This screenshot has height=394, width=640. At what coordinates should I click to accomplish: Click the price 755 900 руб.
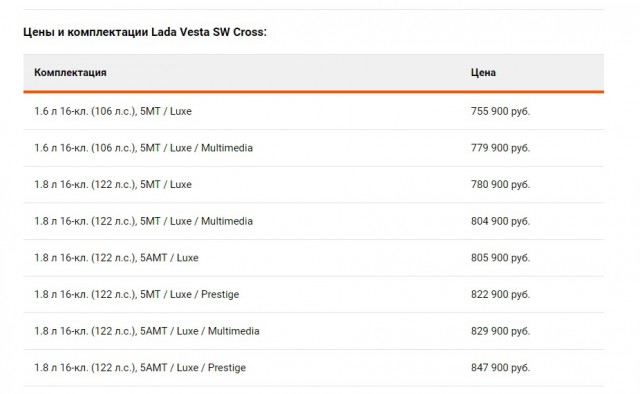500,111
